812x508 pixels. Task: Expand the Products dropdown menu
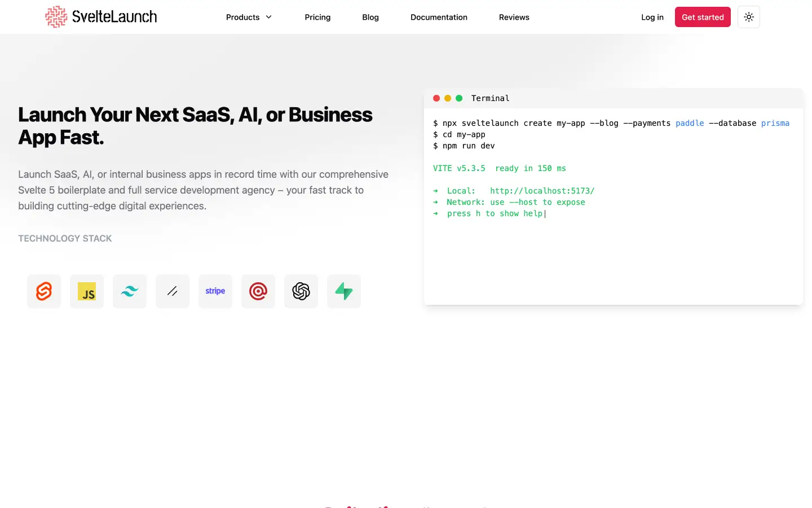(249, 17)
